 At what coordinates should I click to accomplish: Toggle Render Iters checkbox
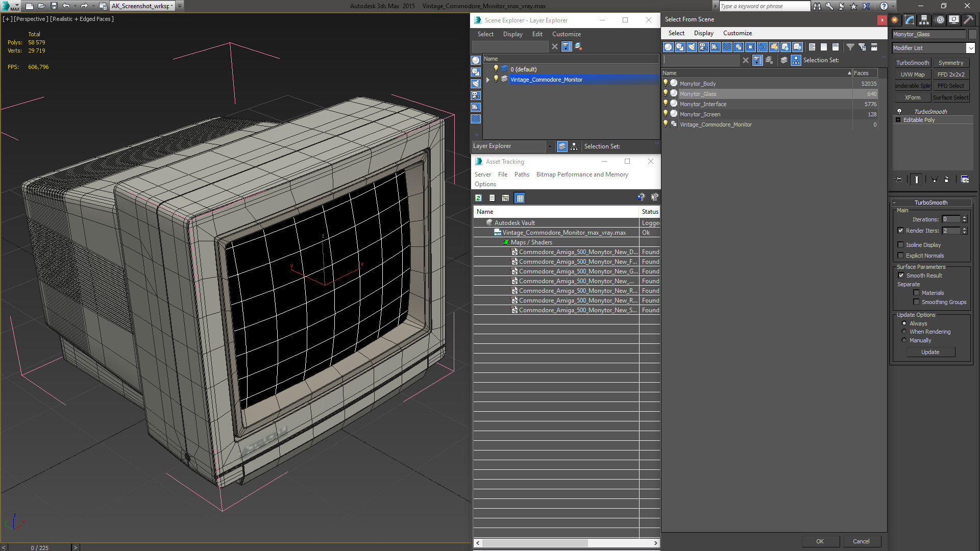pos(901,231)
